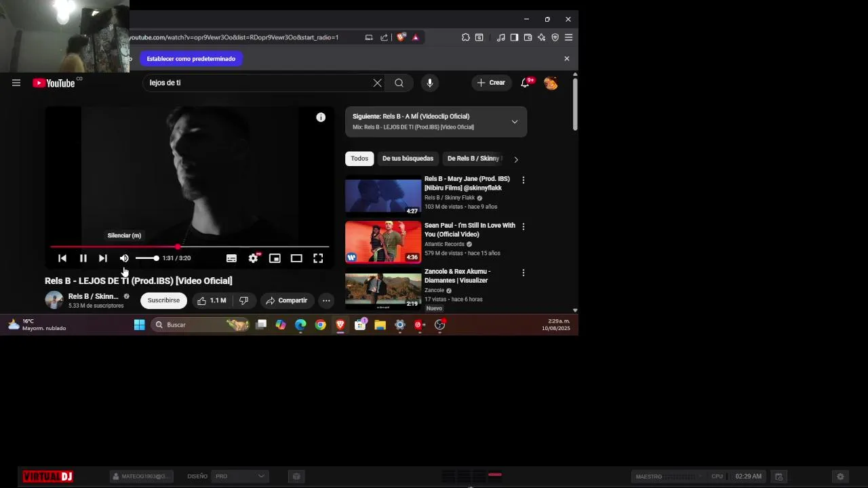Viewport: 868px width, 488px height.
Task: Open Brave VPN shield icon
Action: point(555,37)
